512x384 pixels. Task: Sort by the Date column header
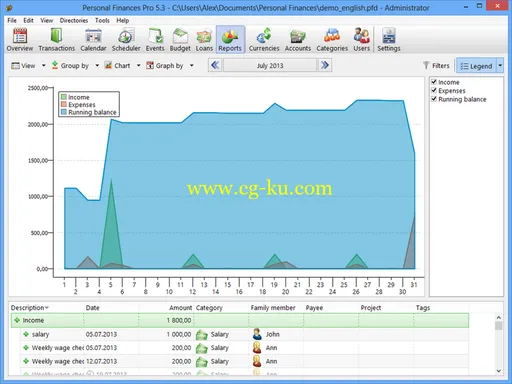pyautogui.click(x=111, y=308)
